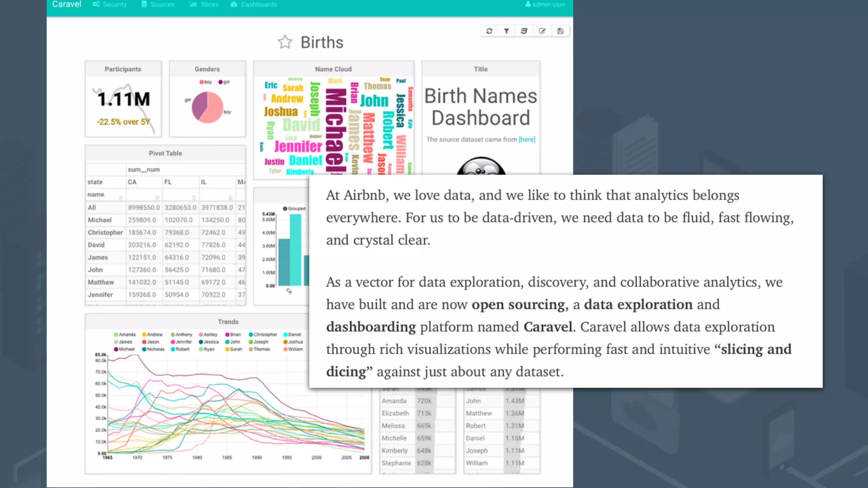Open the Dashboards menu
868x488 pixels.
pos(253,4)
